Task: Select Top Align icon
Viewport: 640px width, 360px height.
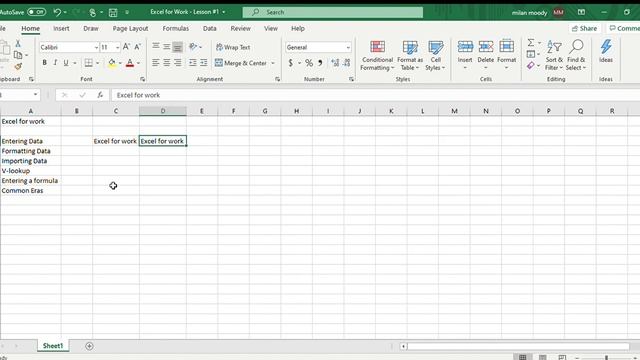Action: click(156, 47)
